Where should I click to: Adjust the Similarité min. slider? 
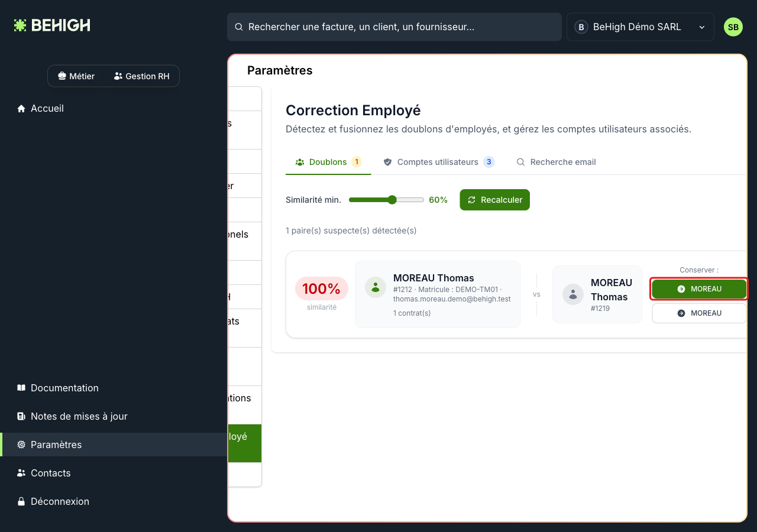pyautogui.click(x=387, y=200)
